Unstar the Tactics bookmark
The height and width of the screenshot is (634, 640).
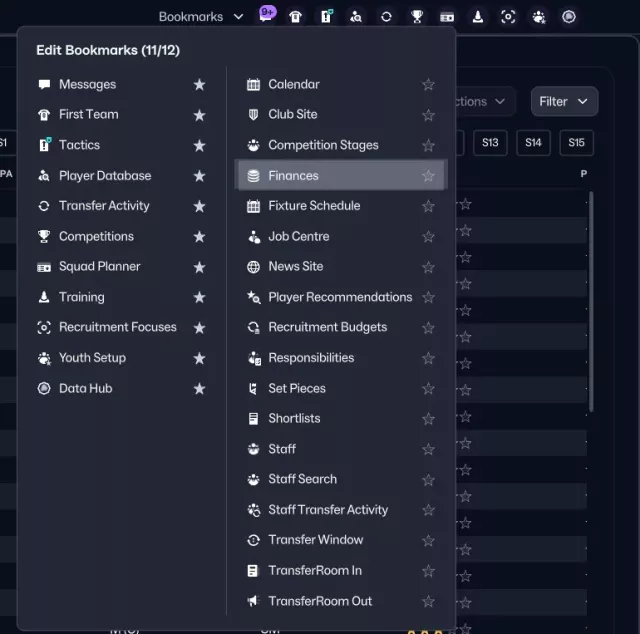[199, 145]
